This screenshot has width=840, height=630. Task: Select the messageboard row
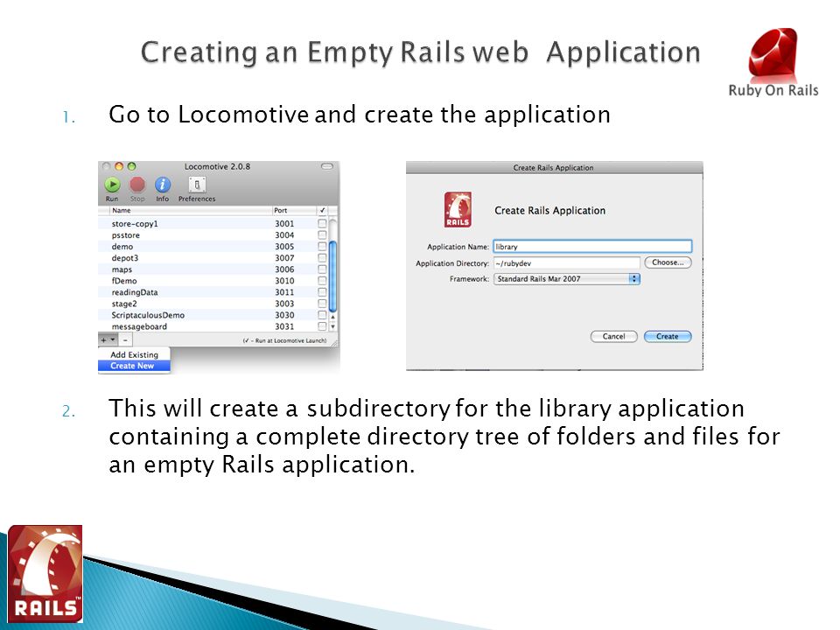pyautogui.click(x=213, y=326)
